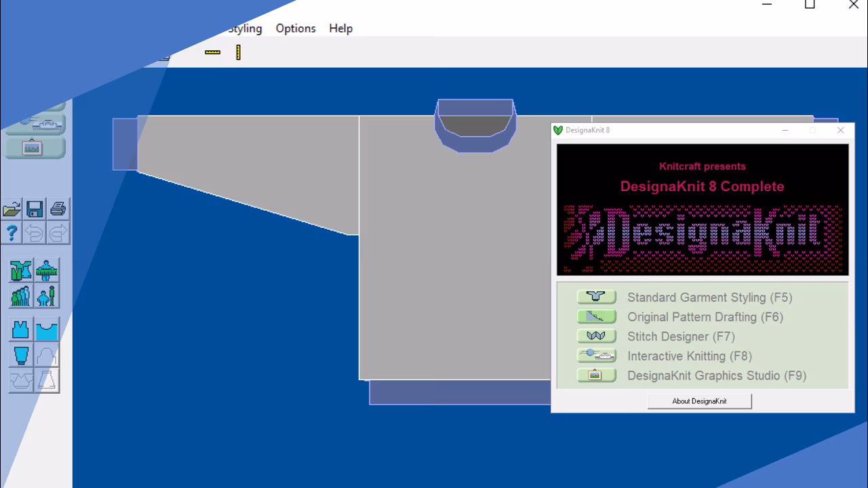The image size is (868, 488).
Task: Select the tapered sleeve shape icon
Action: 21,355
